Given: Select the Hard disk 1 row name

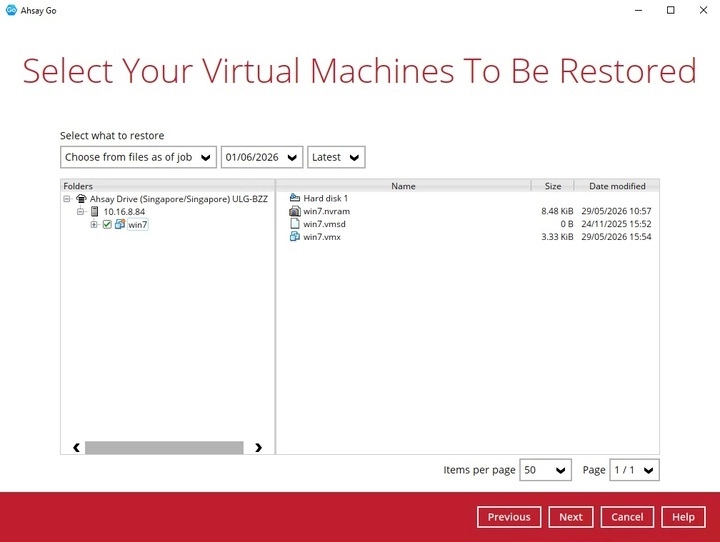Looking at the screenshot, I should coord(326,198).
